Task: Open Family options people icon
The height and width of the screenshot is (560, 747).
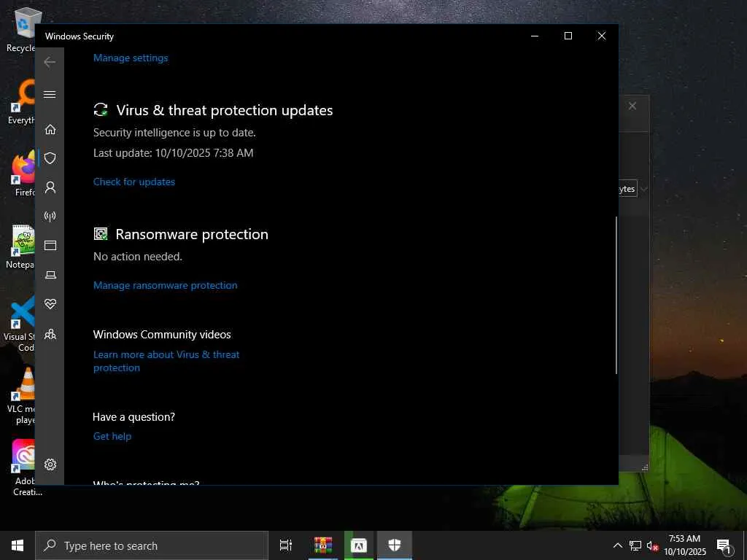Action: click(50, 334)
